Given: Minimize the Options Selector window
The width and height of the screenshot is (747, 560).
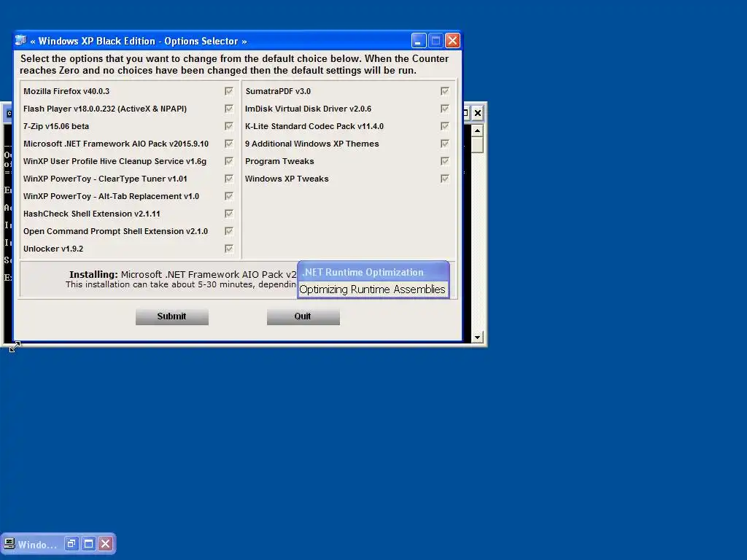Looking at the screenshot, I should 419,41.
